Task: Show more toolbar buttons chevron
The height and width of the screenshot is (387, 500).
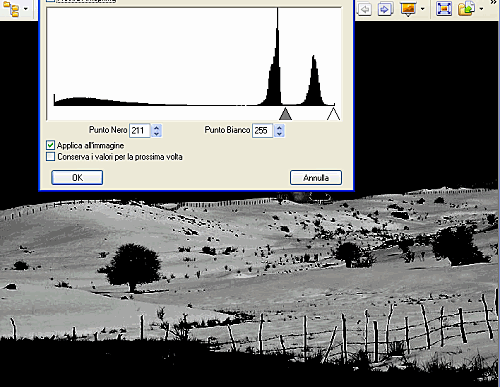Action: [x=494, y=2]
